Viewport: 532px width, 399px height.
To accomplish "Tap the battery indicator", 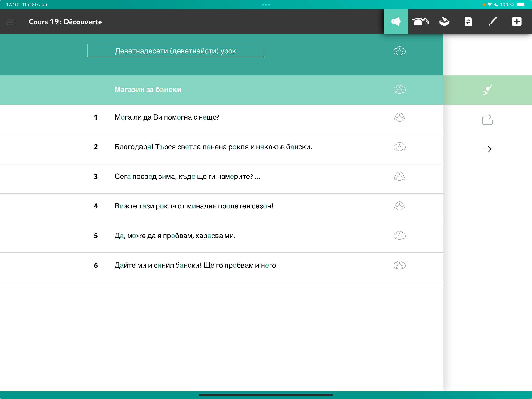I will [521, 4].
